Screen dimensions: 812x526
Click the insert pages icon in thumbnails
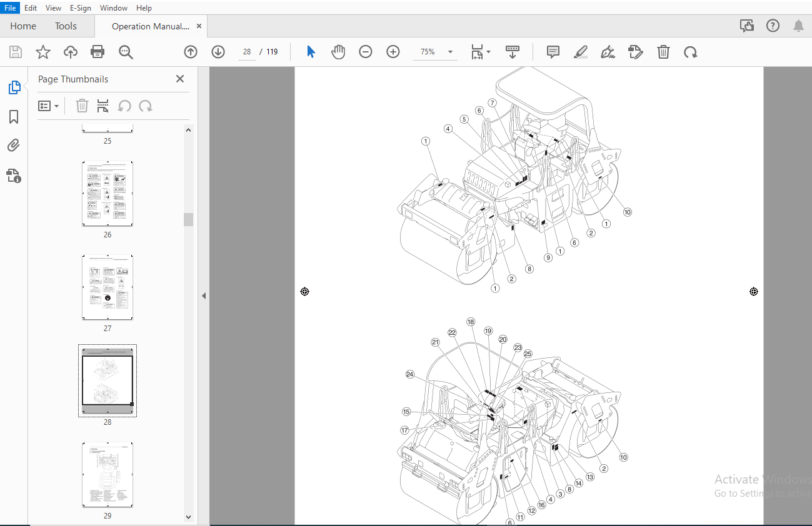(x=103, y=106)
